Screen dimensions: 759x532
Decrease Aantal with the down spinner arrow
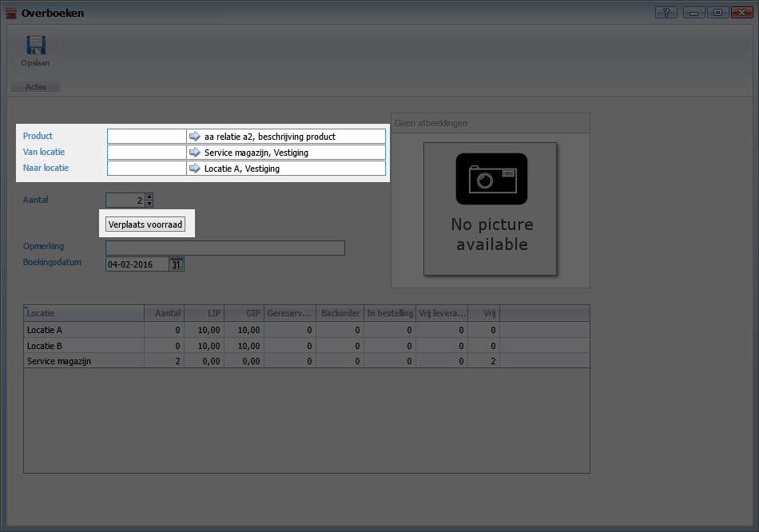pyautogui.click(x=149, y=204)
